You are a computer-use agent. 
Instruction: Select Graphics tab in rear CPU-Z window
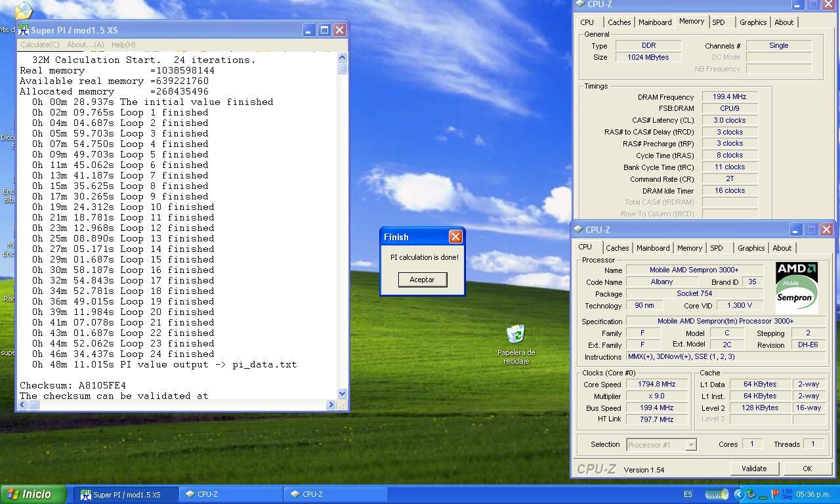(753, 22)
